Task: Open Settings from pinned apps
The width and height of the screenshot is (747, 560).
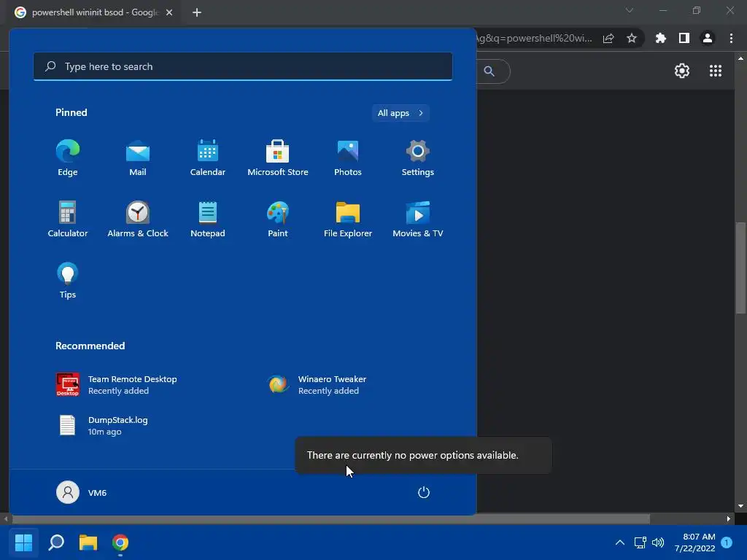Action: 418,157
